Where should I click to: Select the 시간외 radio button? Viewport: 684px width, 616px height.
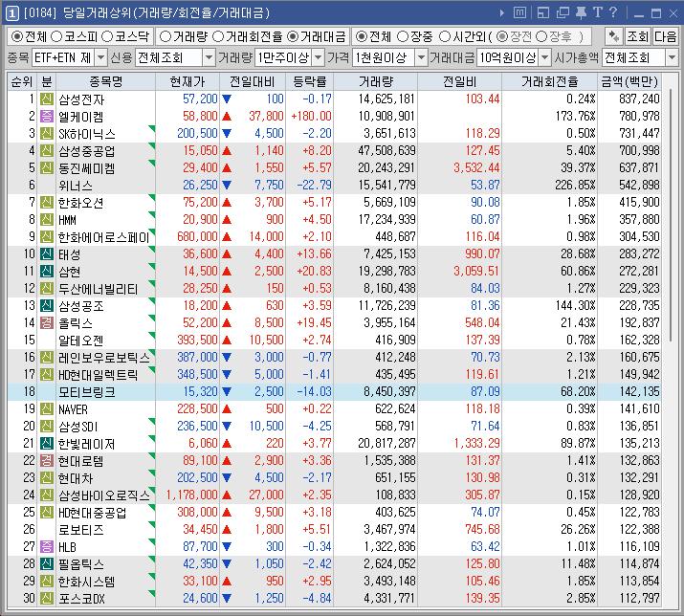445,36
